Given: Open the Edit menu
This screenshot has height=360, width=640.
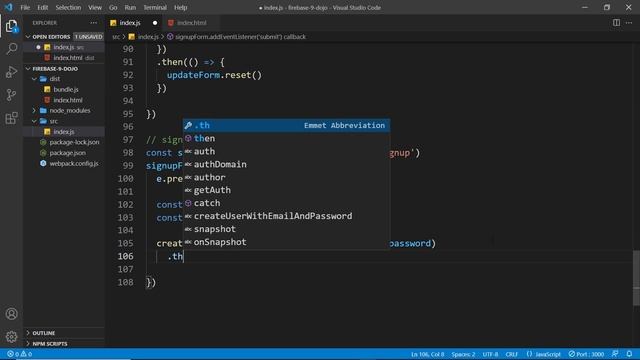Looking at the screenshot, I should pyautogui.click(x=42, y=7).
